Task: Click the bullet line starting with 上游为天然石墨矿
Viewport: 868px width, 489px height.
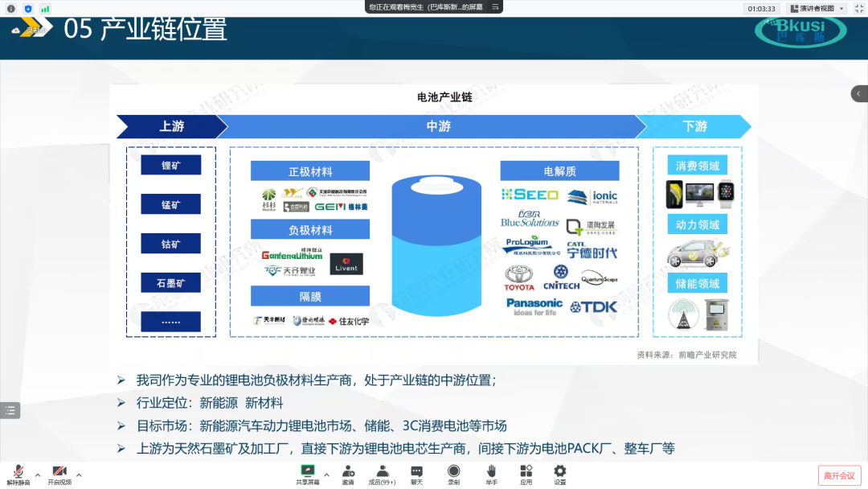Action: tap(406, 449)
